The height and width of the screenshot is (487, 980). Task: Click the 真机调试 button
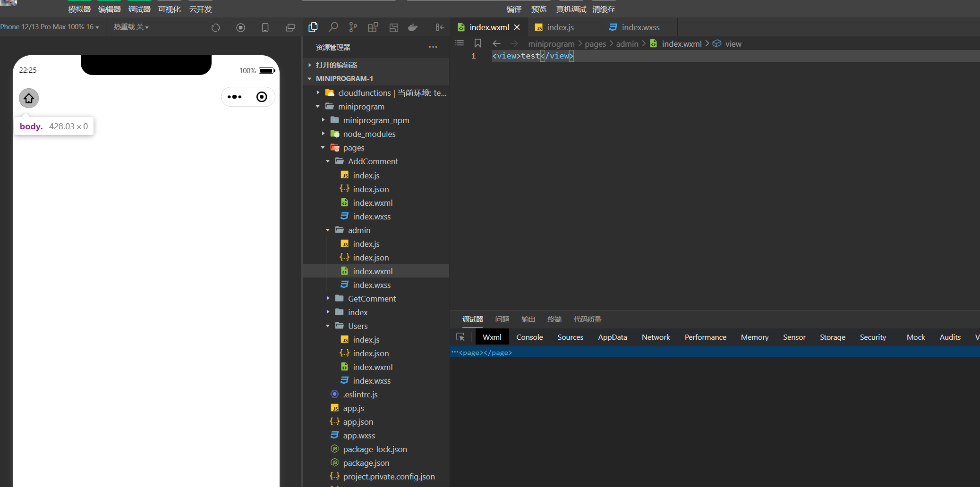(571, 9)
